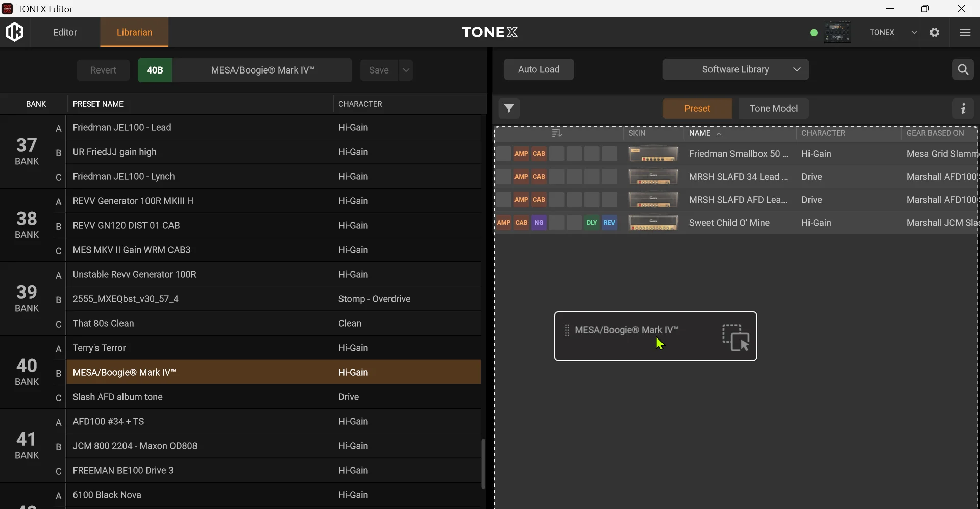
Task: Click the preset list vertical scrollbar
Action: (483, 464)
